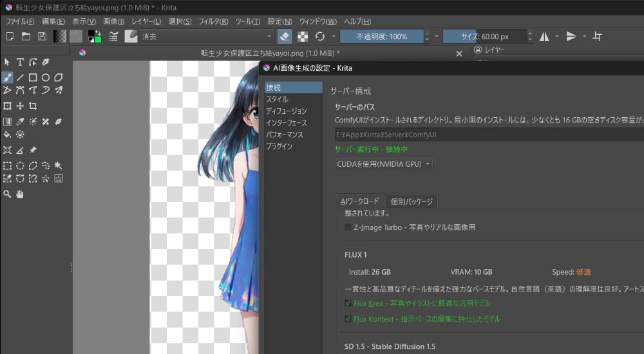
Task: Uncheck the Flux Krea checkbox
Action: click(348, 304)
